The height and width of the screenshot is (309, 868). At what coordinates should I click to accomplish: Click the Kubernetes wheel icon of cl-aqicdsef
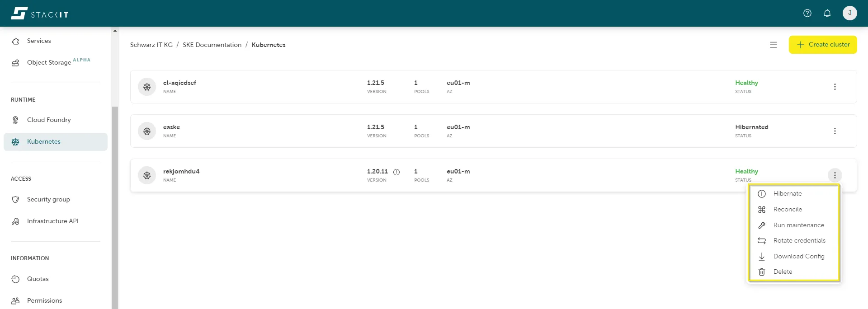(x=147, y=87)
